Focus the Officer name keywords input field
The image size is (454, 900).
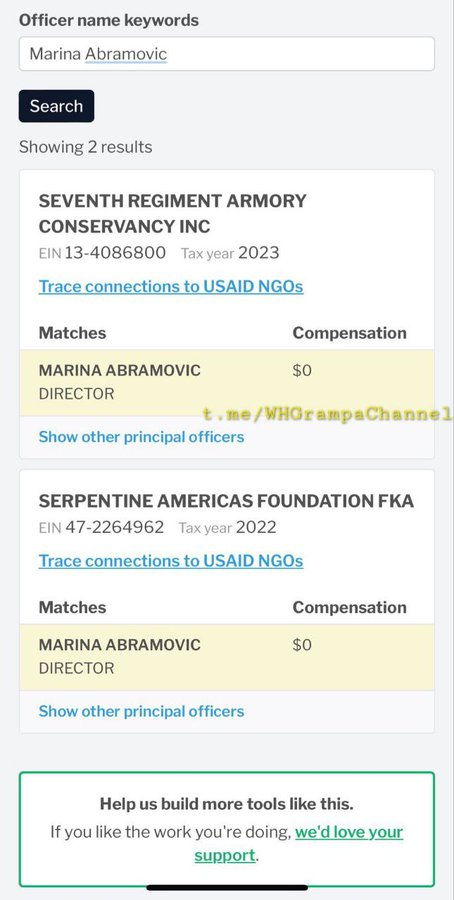pyautogui.click(x=227, y=54)
